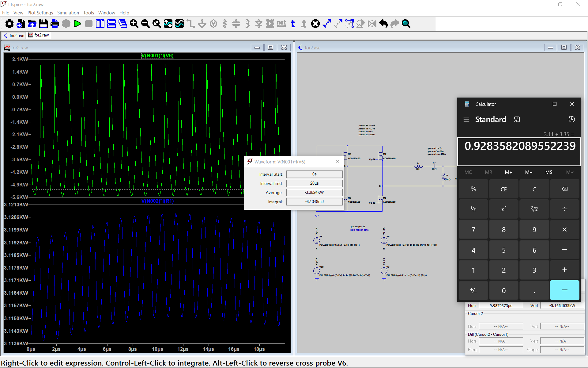Click Cursor Vert field -5.1664035KW
The image size is (588, 368).
(x=562, y=305)
